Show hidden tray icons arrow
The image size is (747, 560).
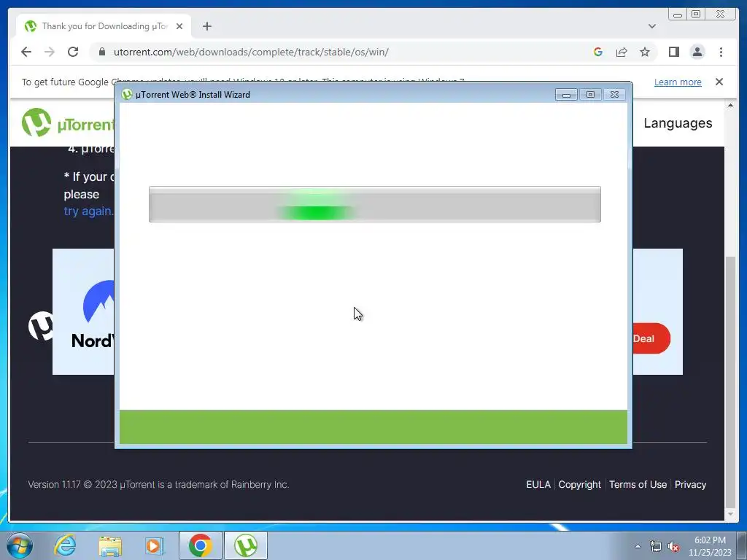(638, 546)
